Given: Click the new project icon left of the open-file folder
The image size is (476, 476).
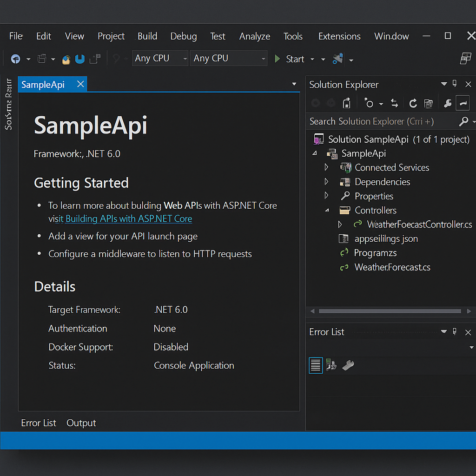Looking at the screenshot, I should [x=41, y=59].
